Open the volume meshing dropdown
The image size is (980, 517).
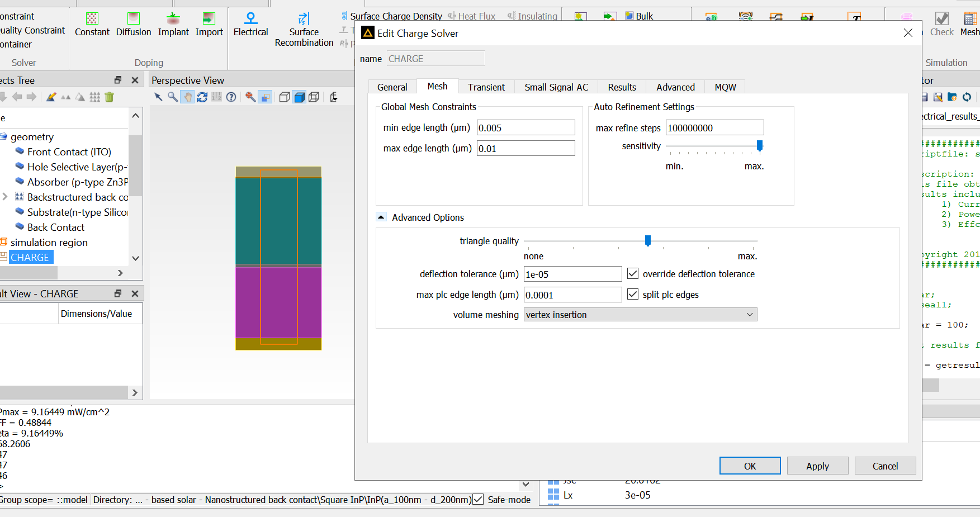click(x=640, y=315)
